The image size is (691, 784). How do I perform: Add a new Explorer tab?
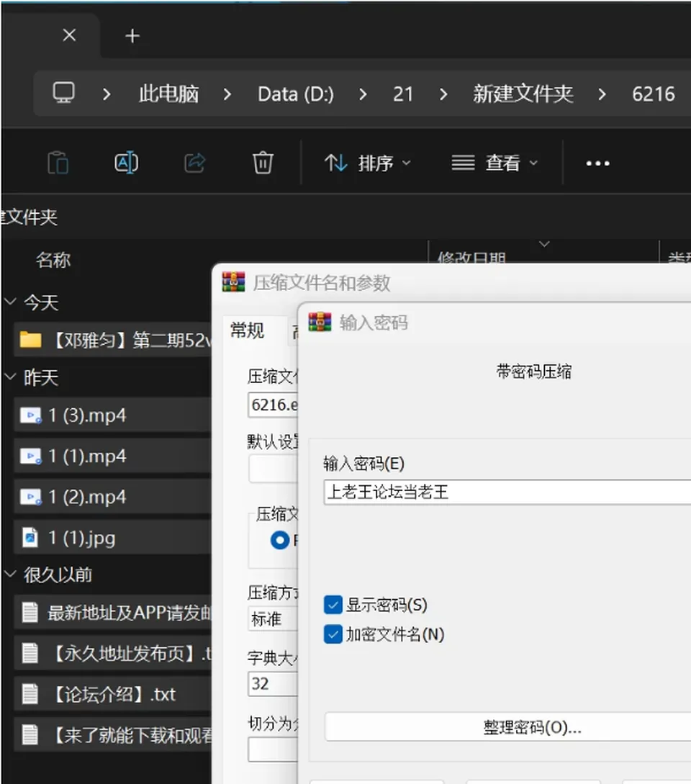132,36
